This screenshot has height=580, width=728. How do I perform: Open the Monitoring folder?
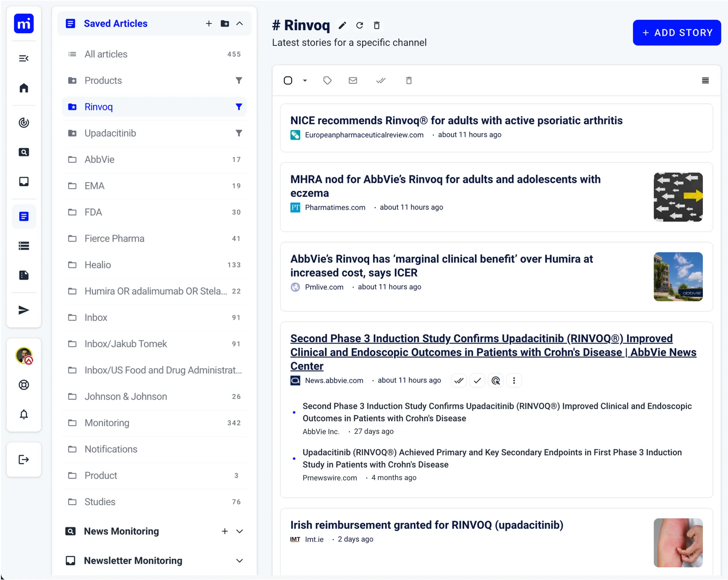(154, 423)
